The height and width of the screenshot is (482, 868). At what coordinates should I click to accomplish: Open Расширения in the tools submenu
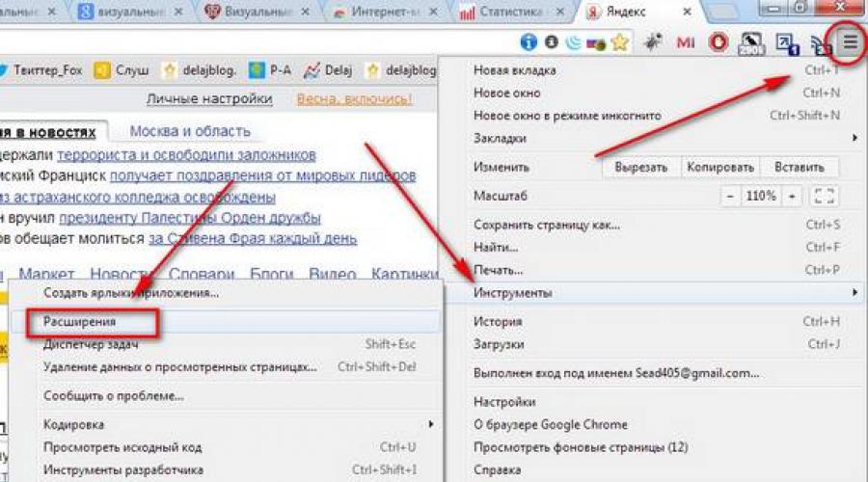coord(226,322)
